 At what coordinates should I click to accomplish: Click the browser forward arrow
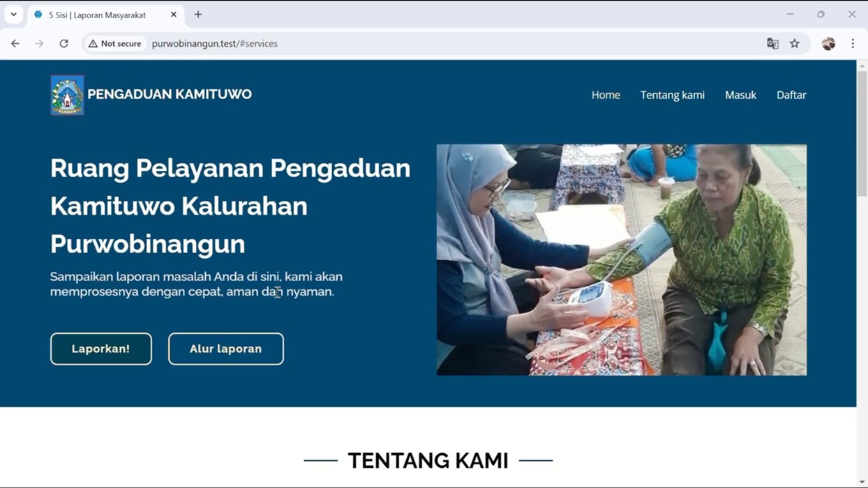(39, 43)
